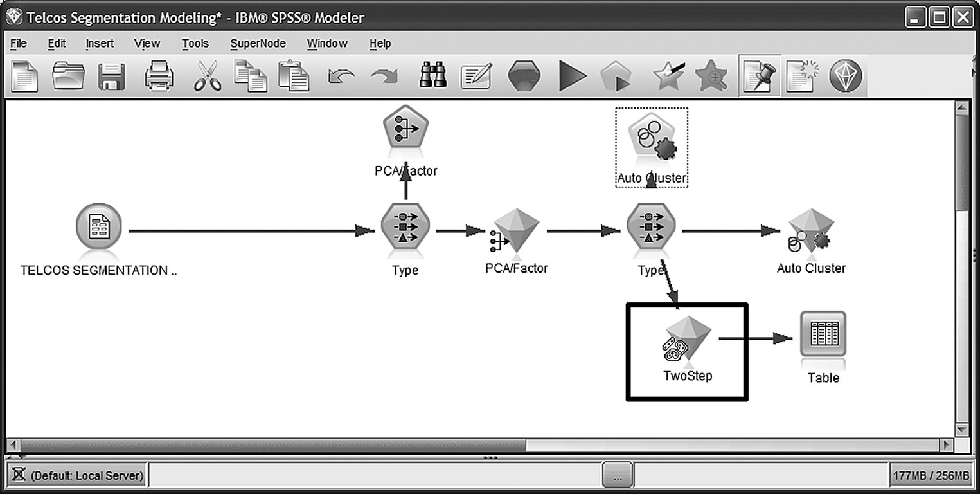Click the Default: Local Server status button
The height and width of the screenshot is (494, 980).
pyautogui.click(x=77, y=475)
